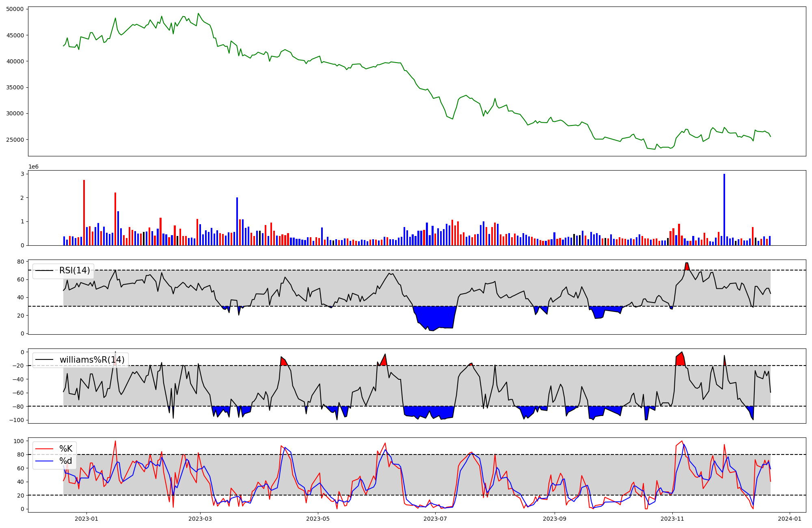Click the 2023-05 x-axis tick label
This screenshot has height=528, width=812.
[x=318, y=519]
